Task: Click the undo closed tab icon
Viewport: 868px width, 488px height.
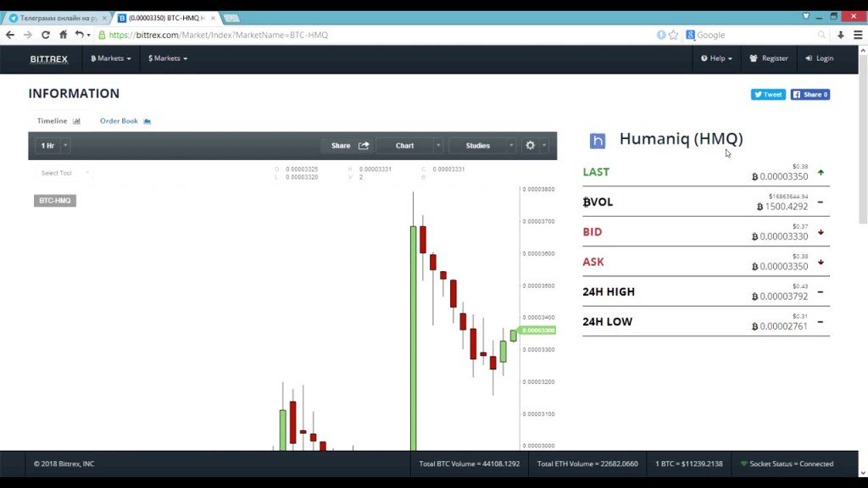Action: pyautogui.click(x=80, y=35)
